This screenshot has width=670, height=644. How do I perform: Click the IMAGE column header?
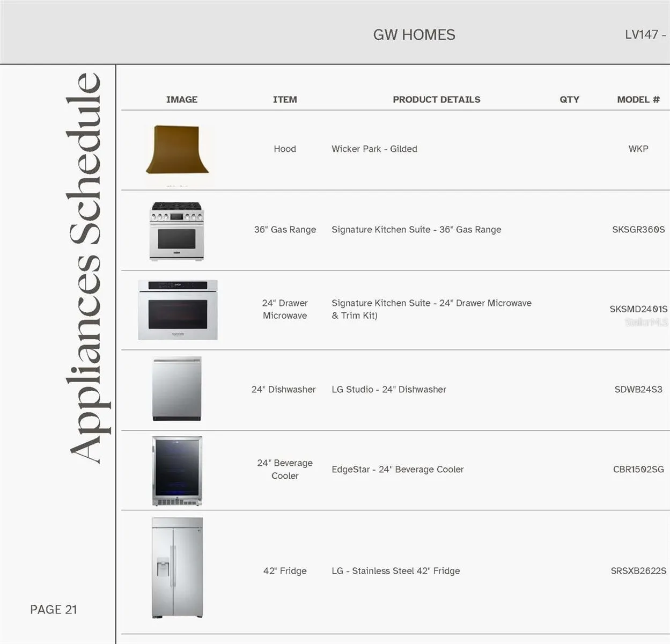(181, 99)
